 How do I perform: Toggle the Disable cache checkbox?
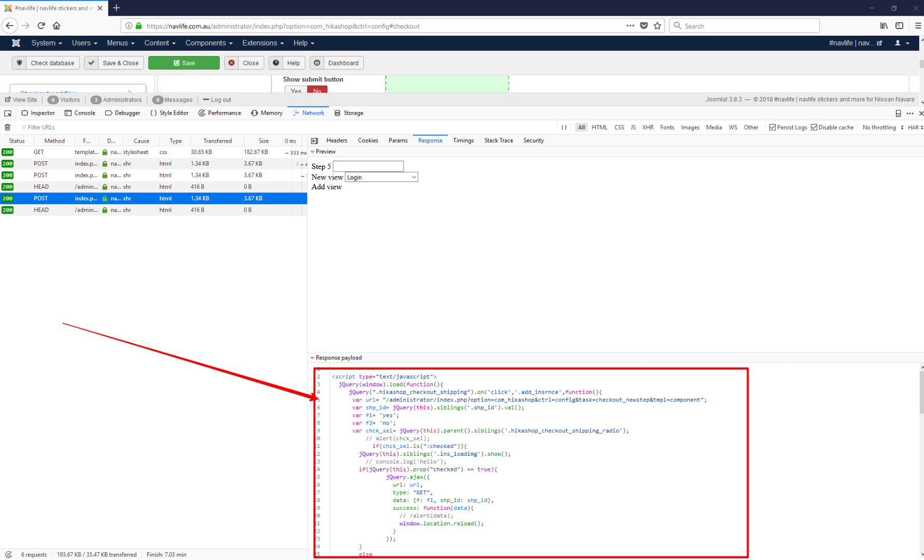pyautogui.click(x=814, y=128)
